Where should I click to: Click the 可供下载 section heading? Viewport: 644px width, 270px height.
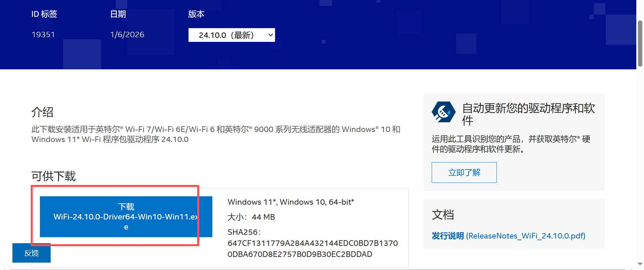click(x=54, y=176)
